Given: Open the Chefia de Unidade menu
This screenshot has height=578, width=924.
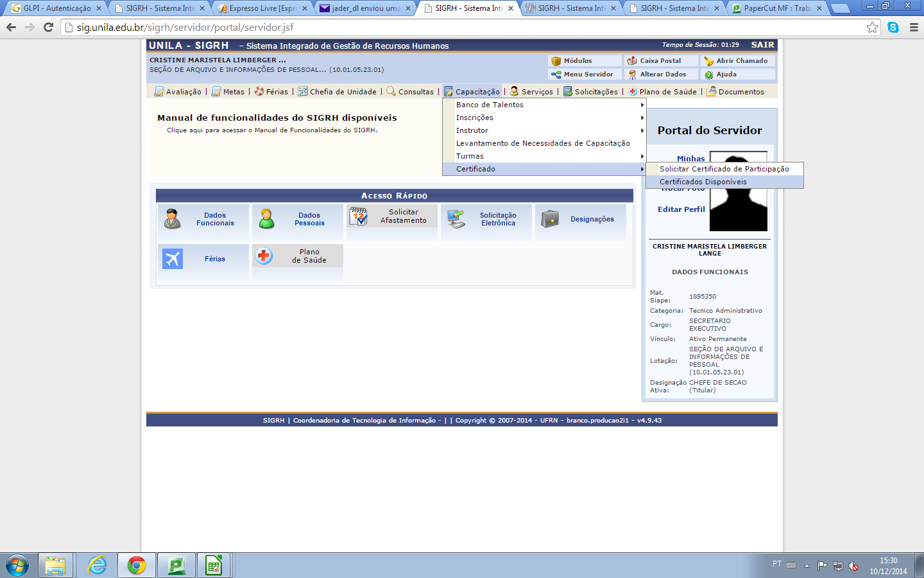Looking at the screenshot, I should pyautogui.click(x=337, y=92).
